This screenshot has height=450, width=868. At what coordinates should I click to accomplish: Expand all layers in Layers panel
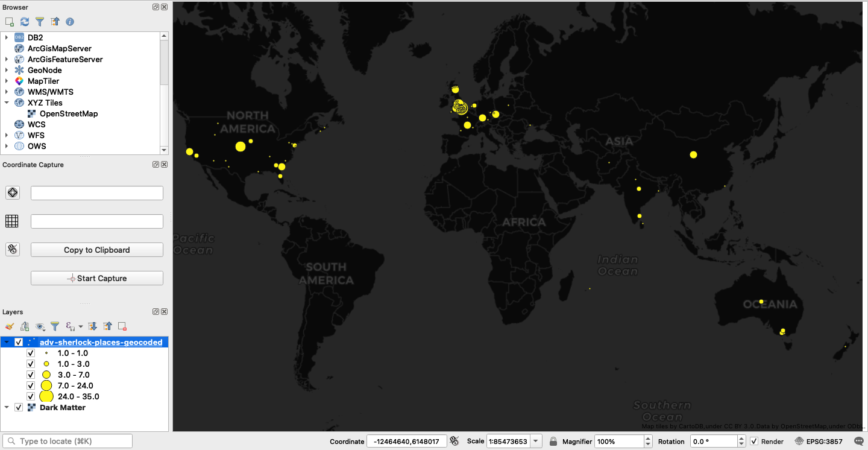point(93,326)
